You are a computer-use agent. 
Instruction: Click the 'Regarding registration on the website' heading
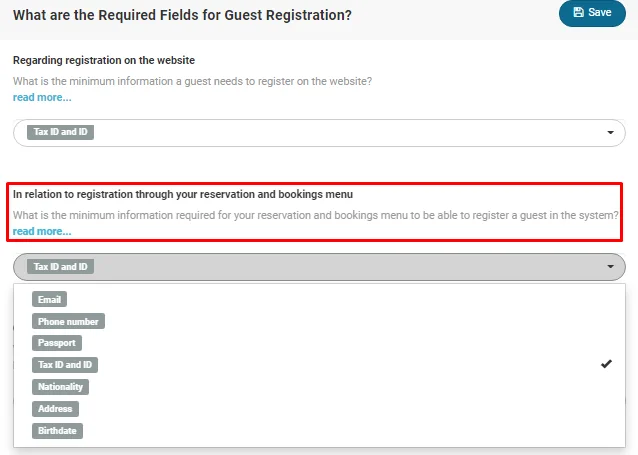pyautogui.click(x=103, y=60)
